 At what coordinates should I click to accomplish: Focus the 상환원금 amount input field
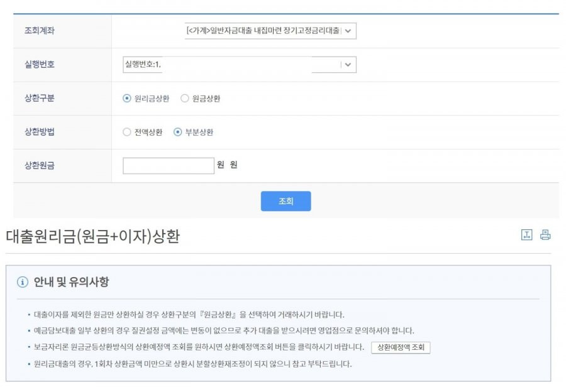click(168, 165)
